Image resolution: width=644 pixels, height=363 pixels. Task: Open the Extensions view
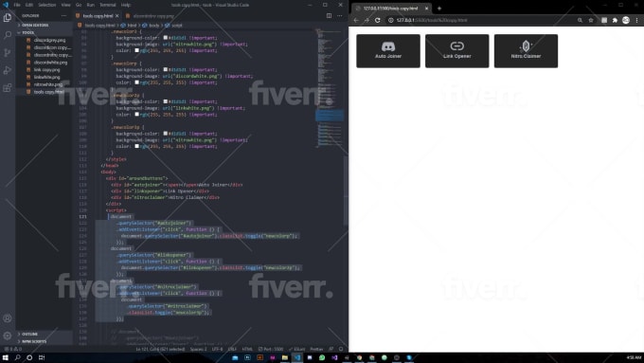[8, 88]
